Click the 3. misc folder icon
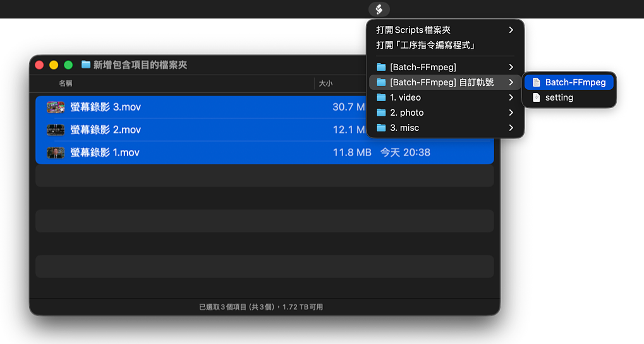 click(x=380, y=128)
